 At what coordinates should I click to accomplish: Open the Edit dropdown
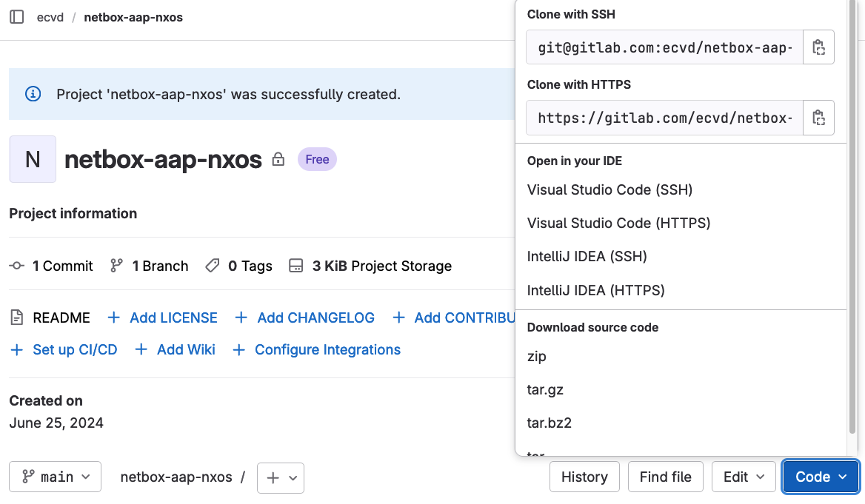click(x=744, y=477)
